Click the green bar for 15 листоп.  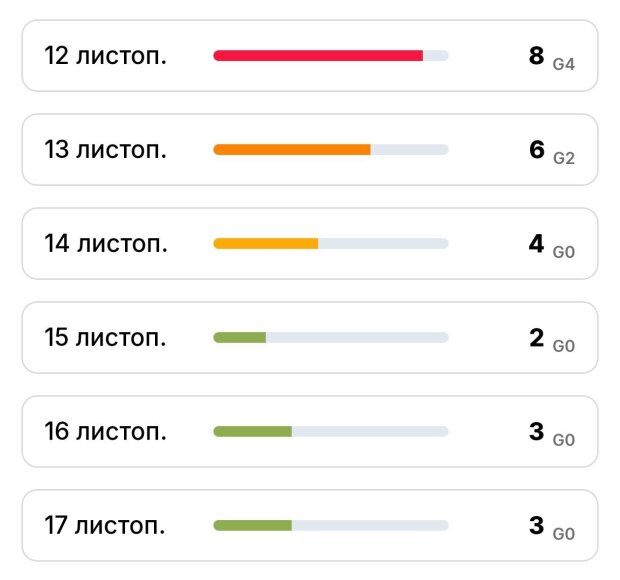[240, 337]
